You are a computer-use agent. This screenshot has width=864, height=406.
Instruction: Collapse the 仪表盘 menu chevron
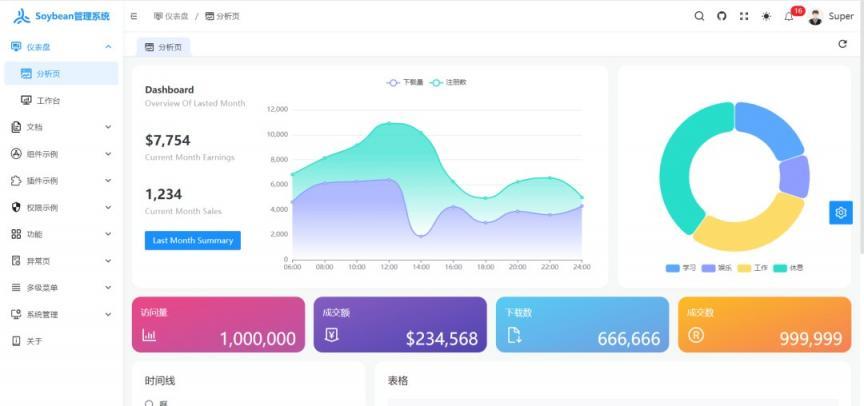point(108,47)
